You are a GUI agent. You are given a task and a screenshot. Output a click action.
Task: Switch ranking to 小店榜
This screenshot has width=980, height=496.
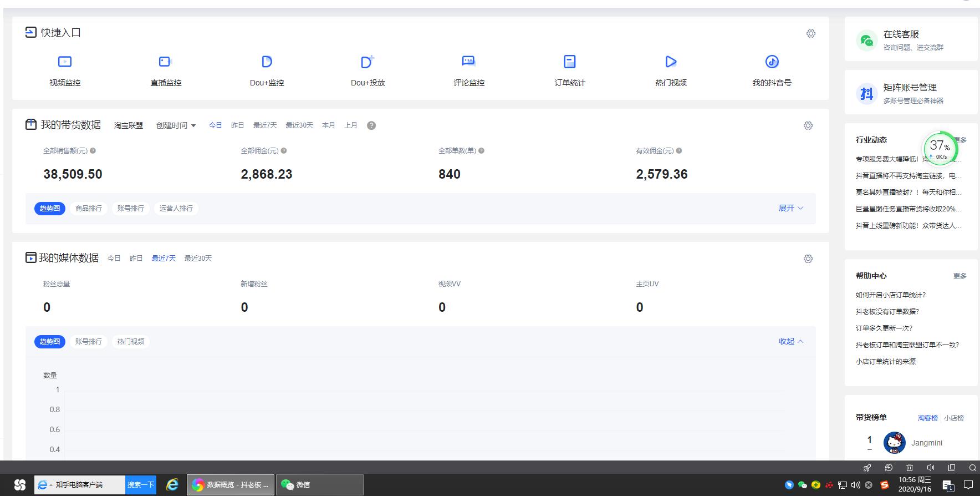pos(953,418)
